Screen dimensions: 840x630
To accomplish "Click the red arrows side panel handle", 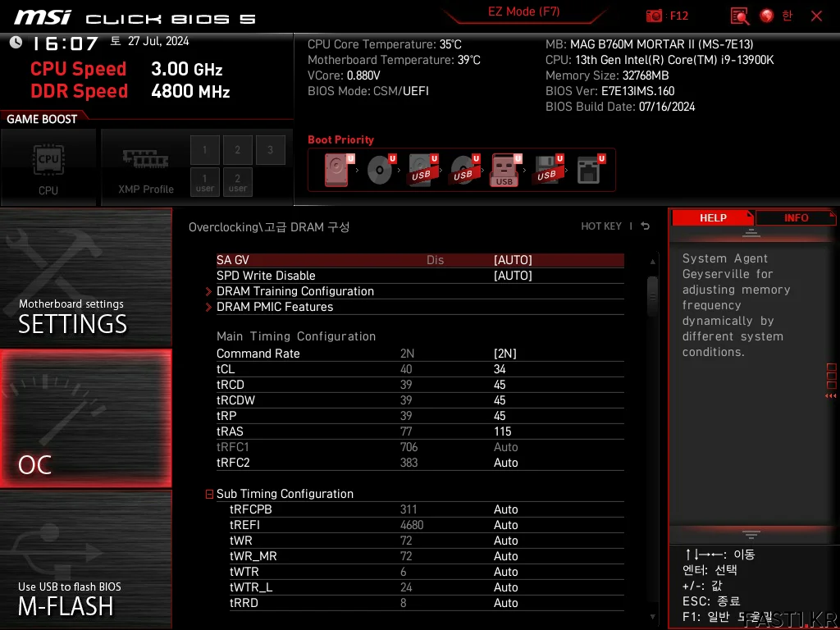I will coord(831,396).
